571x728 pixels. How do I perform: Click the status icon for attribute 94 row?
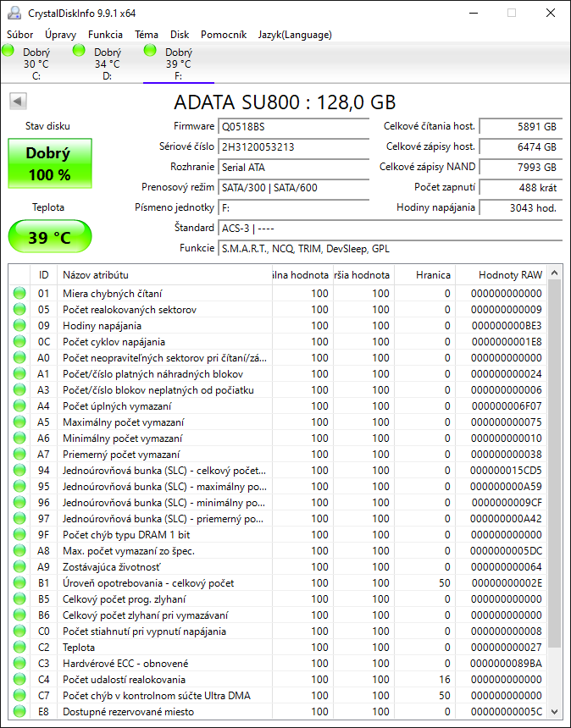click(19, 471)
